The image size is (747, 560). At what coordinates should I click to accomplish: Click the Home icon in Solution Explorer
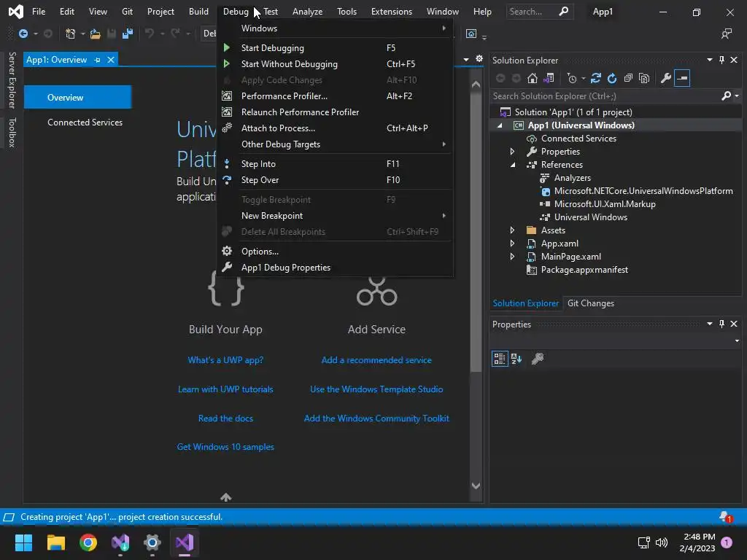pyautogui.click(x=532, y=78)
